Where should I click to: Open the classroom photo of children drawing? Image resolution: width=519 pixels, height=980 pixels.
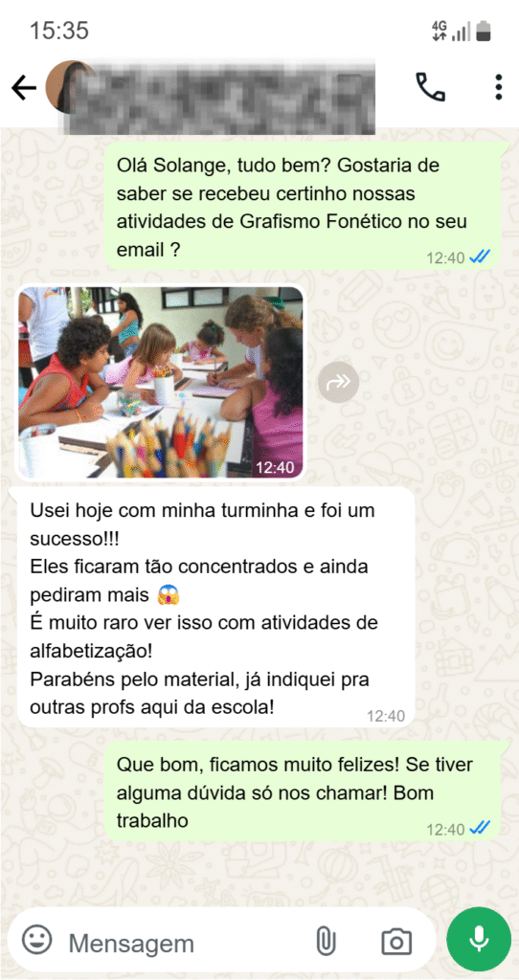(160, 383)
